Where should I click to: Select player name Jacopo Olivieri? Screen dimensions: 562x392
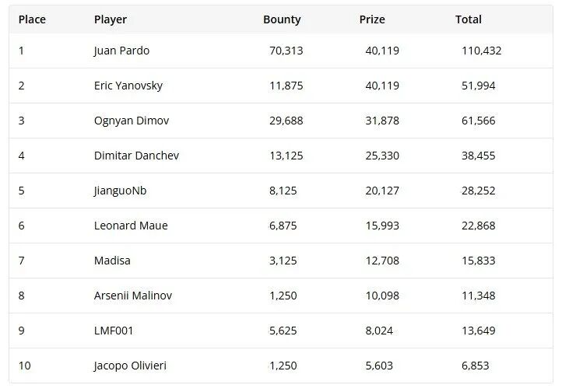coord(130,366)
